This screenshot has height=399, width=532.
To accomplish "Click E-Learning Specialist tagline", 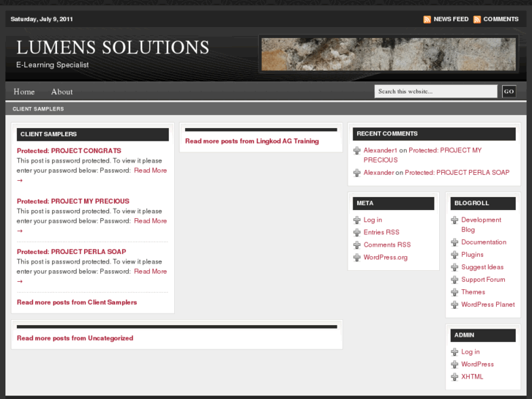I will pyautogui.click(x=53, y=65).
